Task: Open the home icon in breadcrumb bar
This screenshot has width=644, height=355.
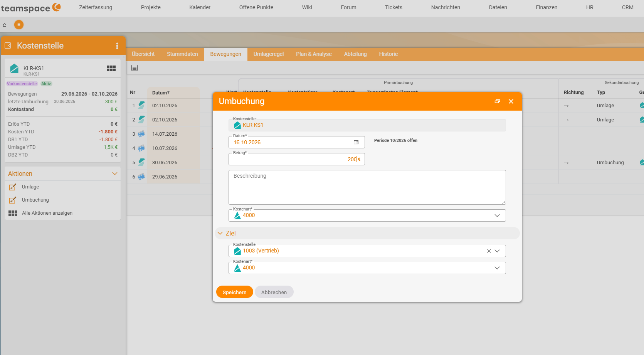Action: [5, 25]
